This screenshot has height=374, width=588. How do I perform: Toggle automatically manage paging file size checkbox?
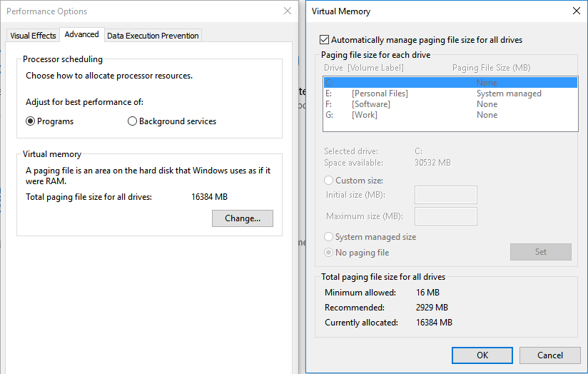[x=325, y=40]
